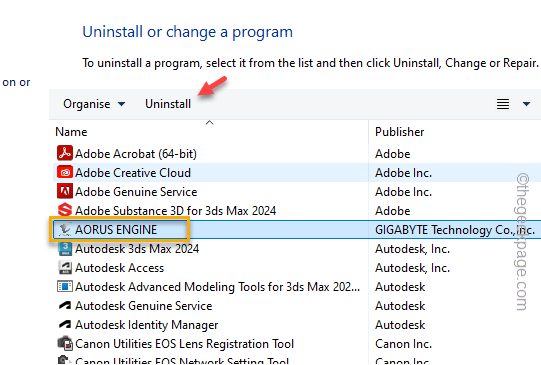Click Adobe publisher for Adobe Acrobat row

click(393, 154)
